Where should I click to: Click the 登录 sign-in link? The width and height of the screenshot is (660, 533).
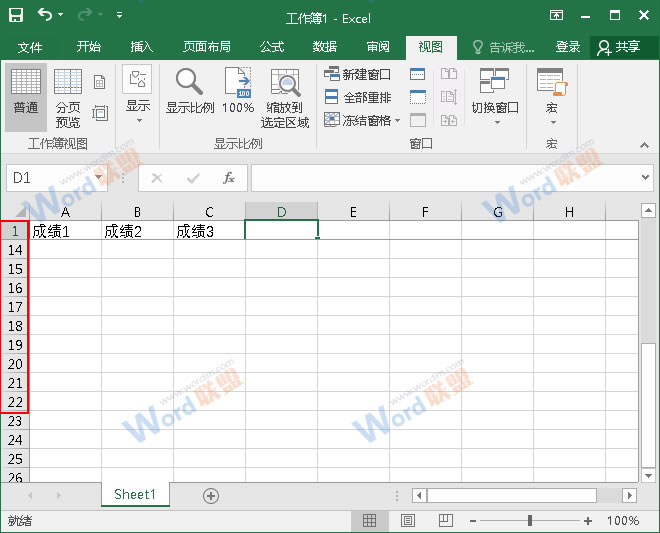click(x=567, y=47)
